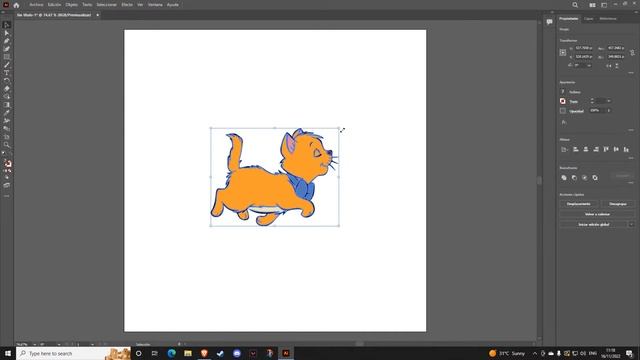Apply Pathfinder Minus Front mode
640x360 pixels.
point(574,178)
